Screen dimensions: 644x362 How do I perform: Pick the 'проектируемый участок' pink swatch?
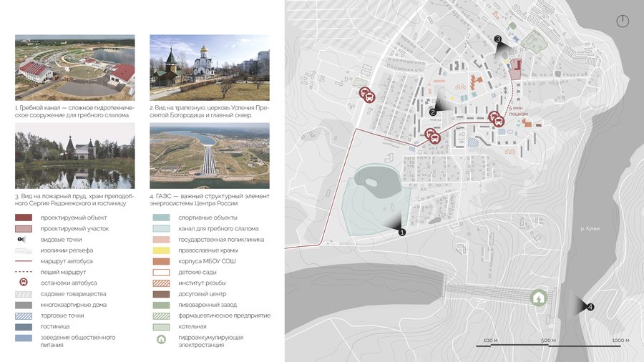(x=24, y=229)
